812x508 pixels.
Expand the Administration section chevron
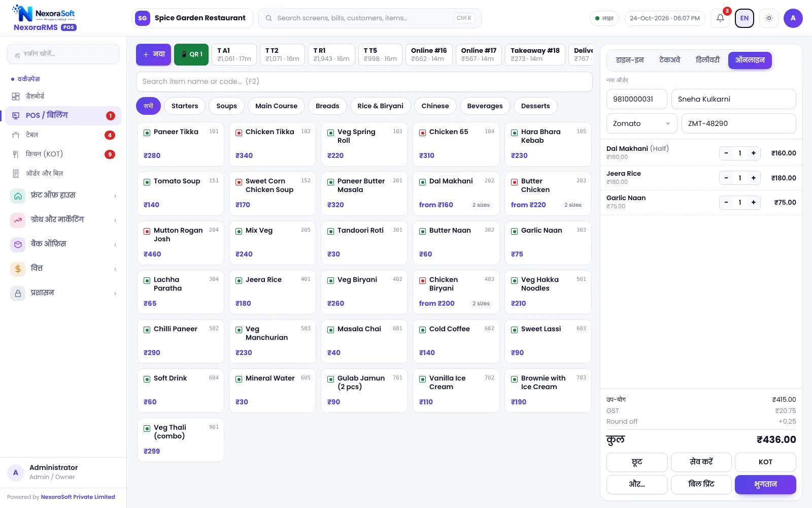click(115, 294)
